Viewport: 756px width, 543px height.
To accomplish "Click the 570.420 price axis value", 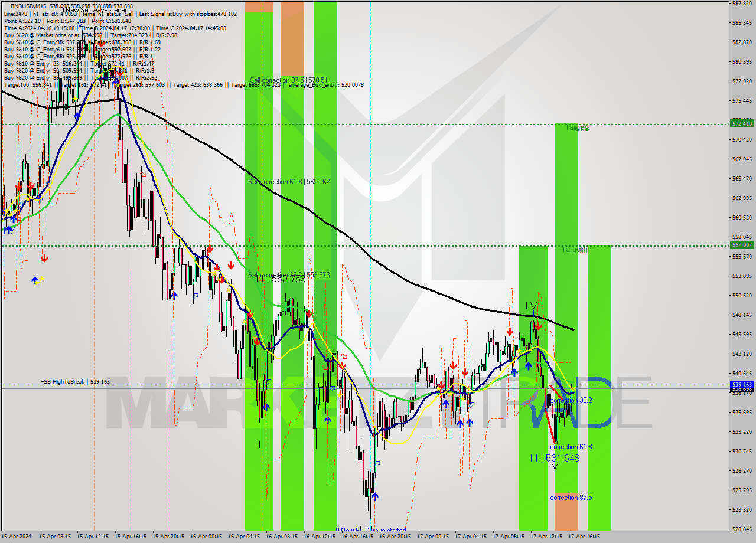I will [x=742, y=139].
